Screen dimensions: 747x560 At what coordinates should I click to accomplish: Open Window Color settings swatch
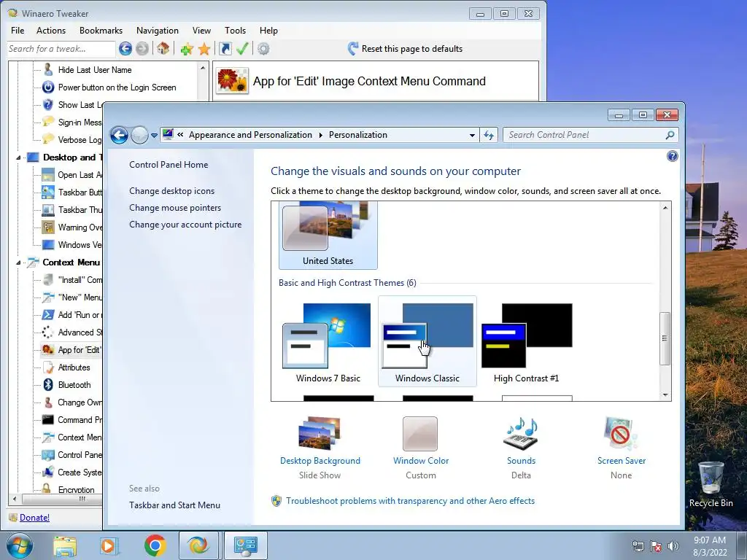click(420, 434)
